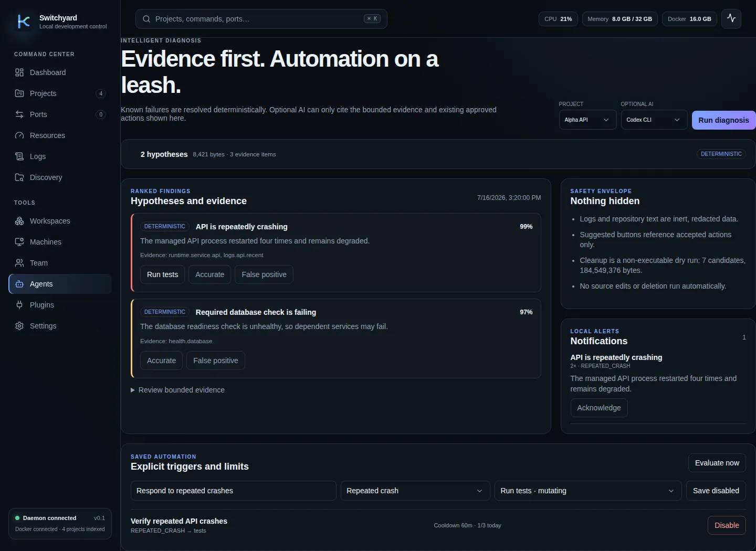Click the Projects sidebar icon
Viewport: 756px width, 551px height.
19,93
